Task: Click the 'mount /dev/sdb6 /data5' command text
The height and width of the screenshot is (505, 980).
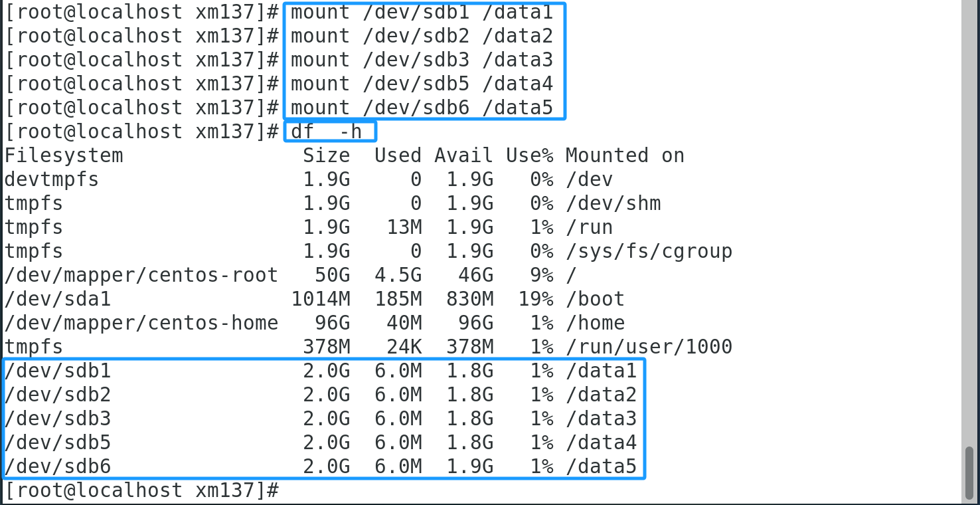Action: (422, 108)
